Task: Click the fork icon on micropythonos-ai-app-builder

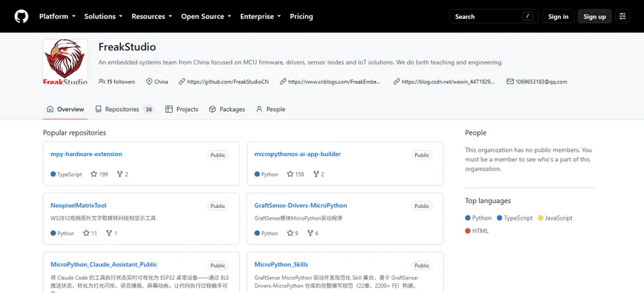Action: [316, 174]
